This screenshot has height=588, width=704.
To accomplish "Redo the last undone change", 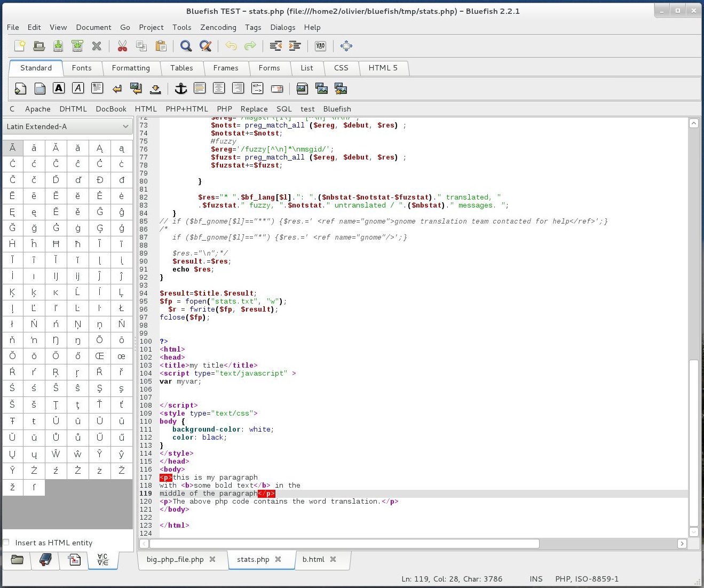I will [x=250, y=46].
